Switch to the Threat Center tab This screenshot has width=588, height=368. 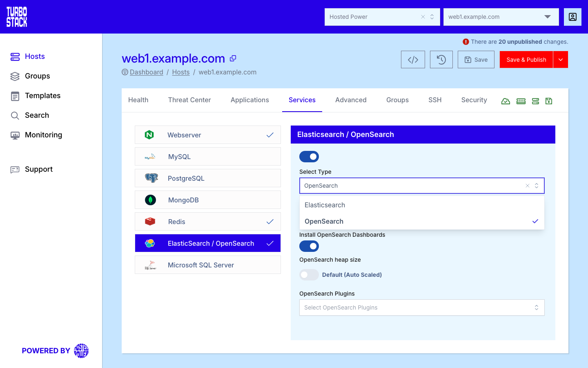tap(189, 100)
